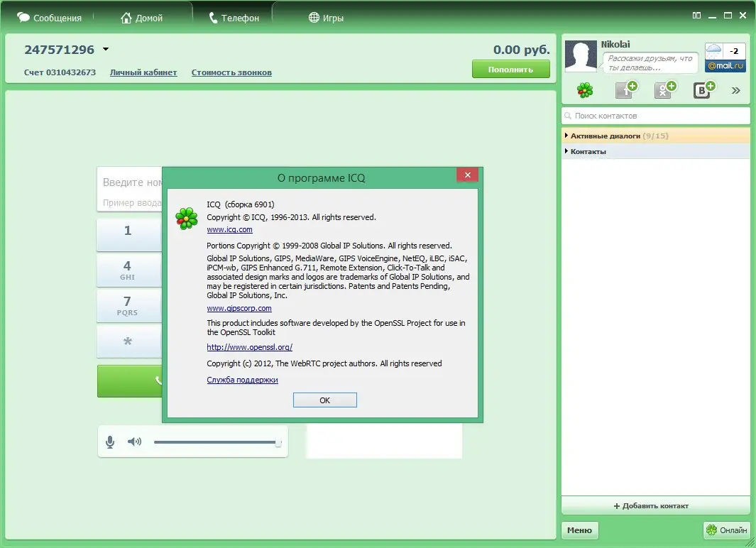Expand the Активные диалоги group
This screenshot has height=548, width=756.
656,136
